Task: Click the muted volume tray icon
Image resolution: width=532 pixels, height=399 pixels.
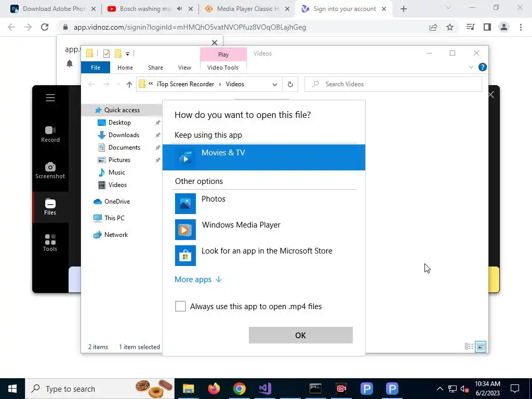Action: (x=465, y=389)
